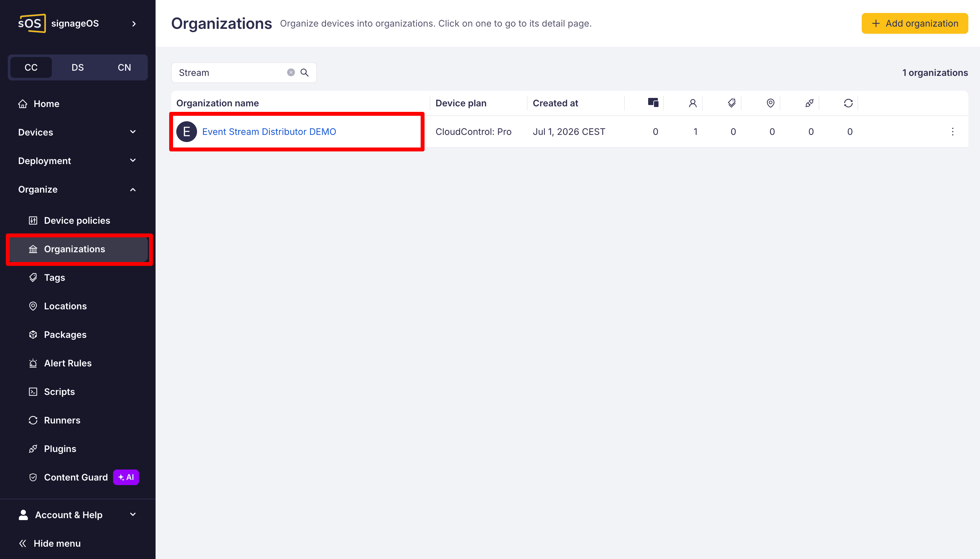Click the Add organization button

[915, 23]
